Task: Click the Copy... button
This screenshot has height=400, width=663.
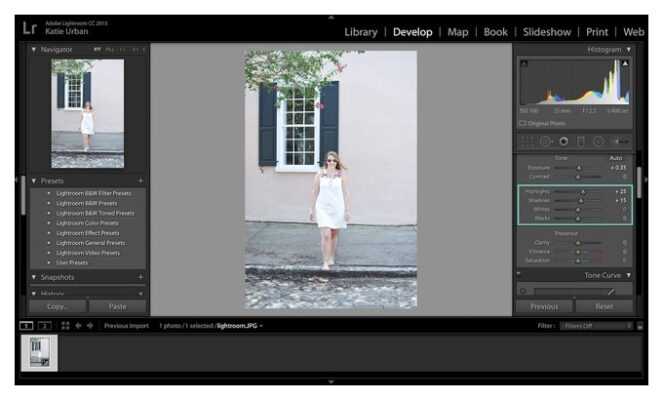Action: 58,307
